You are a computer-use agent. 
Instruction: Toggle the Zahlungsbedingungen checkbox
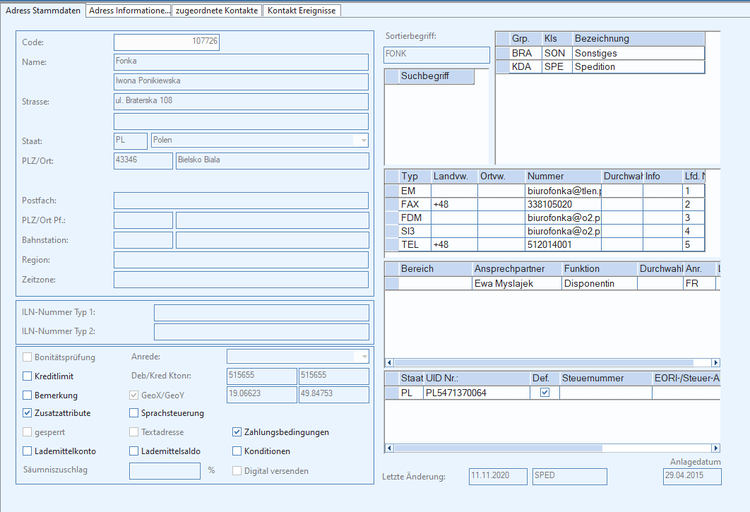coord(237,432)
